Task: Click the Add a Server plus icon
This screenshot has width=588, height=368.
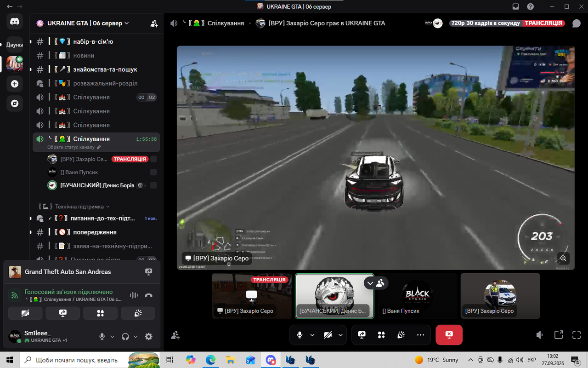Action: click(15, 84)
